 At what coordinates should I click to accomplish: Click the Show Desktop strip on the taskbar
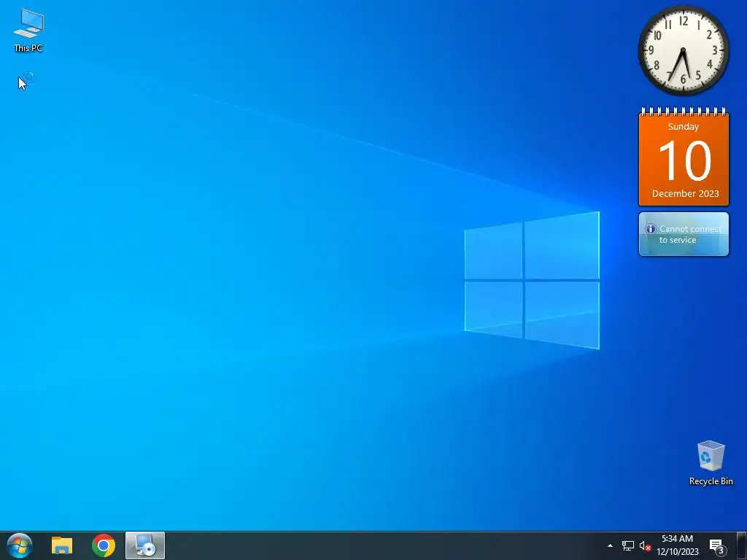(742, 545)
